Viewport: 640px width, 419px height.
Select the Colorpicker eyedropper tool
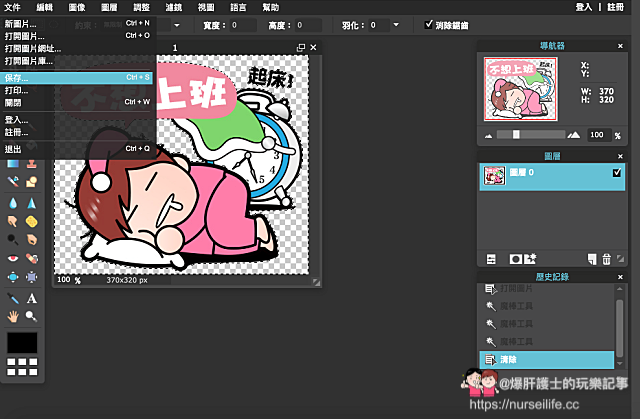click(13, 299)
